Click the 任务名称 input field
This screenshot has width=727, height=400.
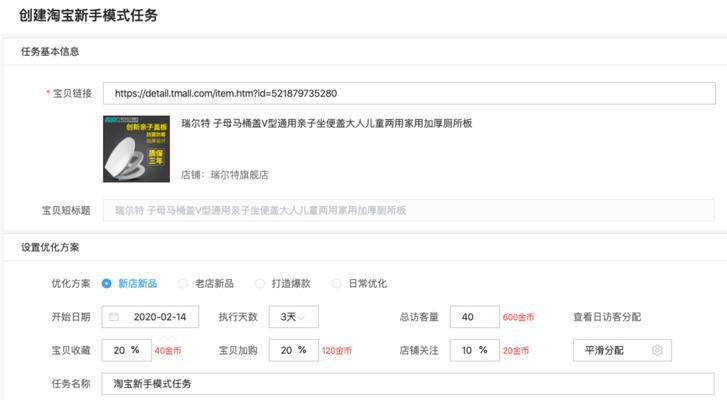408,384
